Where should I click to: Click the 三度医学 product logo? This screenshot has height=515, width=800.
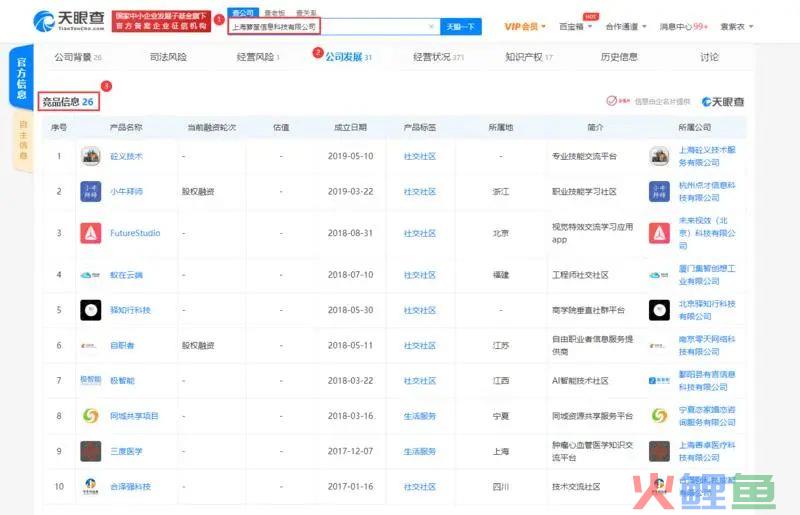click(x=91, y=451)
